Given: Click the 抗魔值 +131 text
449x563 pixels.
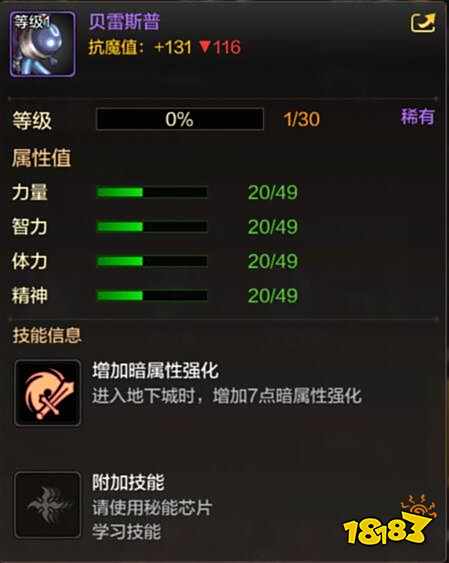Looking at the screenshot, I should click(x=140, y=47).
